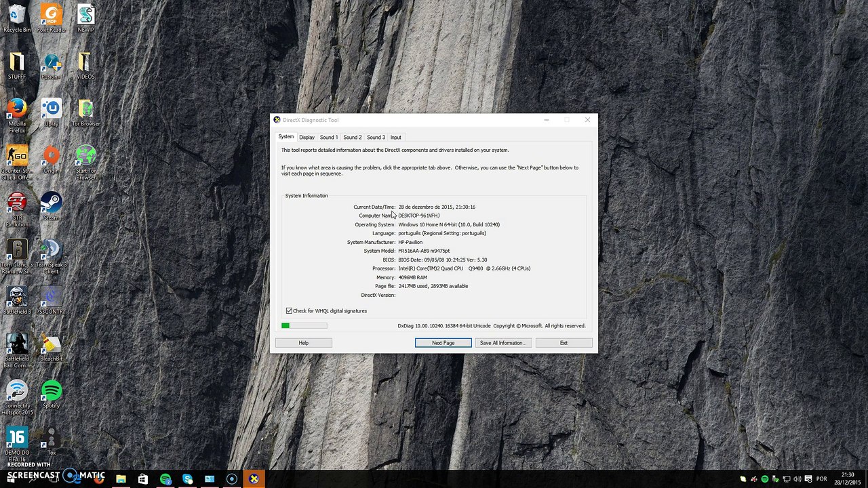Click Save All Information button
This screenshot has height=488, width=868.
click(502, 343)
